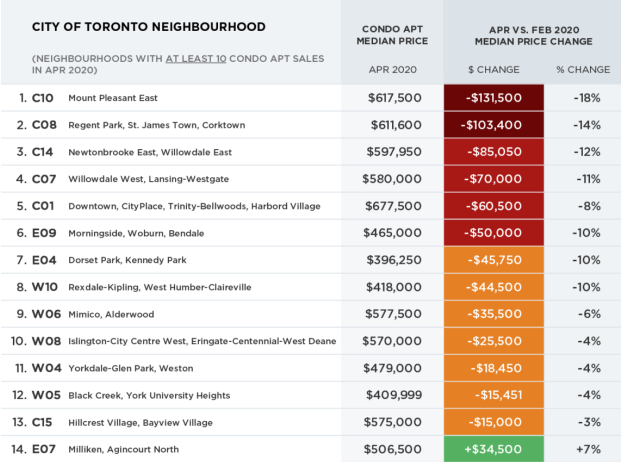
Task: Select the Milliken, Agincourt North row
Action: [x=310, y=449]
